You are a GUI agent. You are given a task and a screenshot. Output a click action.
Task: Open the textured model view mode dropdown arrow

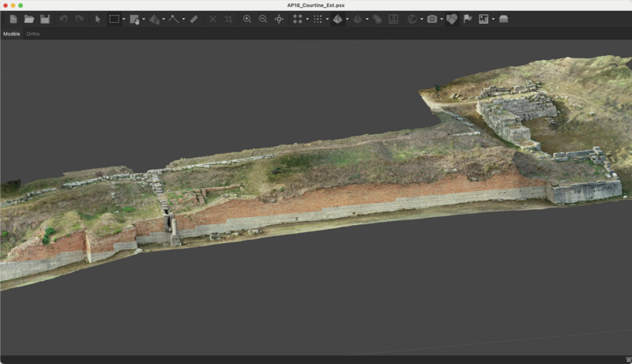pos(347,19)
